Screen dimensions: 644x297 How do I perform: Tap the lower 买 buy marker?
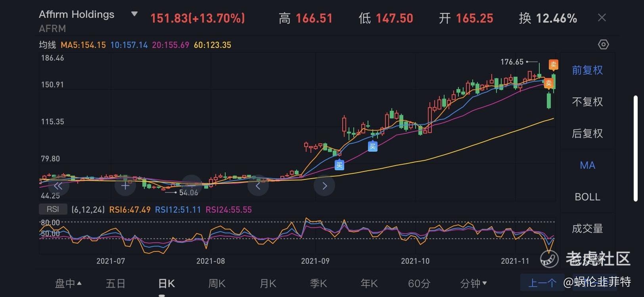[339, 165]
